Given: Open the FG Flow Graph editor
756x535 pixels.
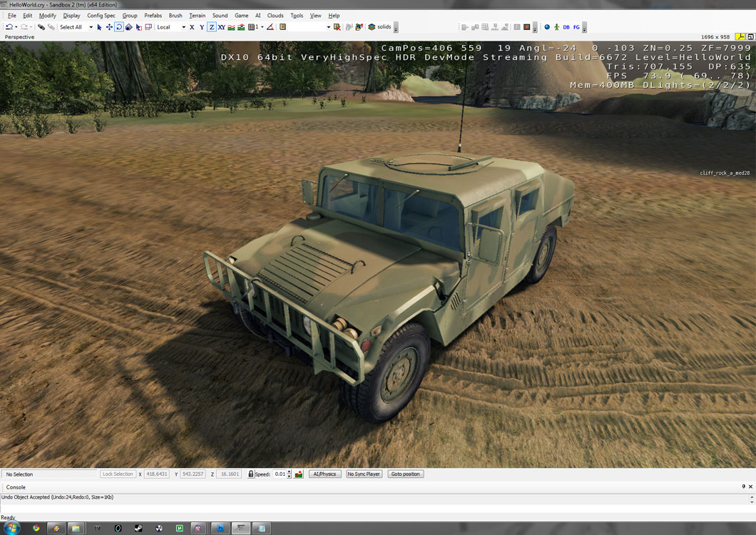Looking at the screenshot, I should click(576, 27).
